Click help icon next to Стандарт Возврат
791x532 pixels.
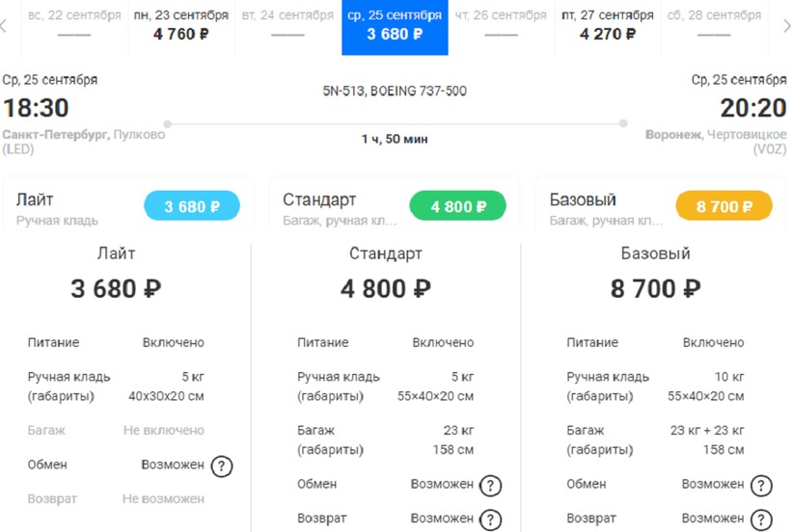click(x=491, y=519)
